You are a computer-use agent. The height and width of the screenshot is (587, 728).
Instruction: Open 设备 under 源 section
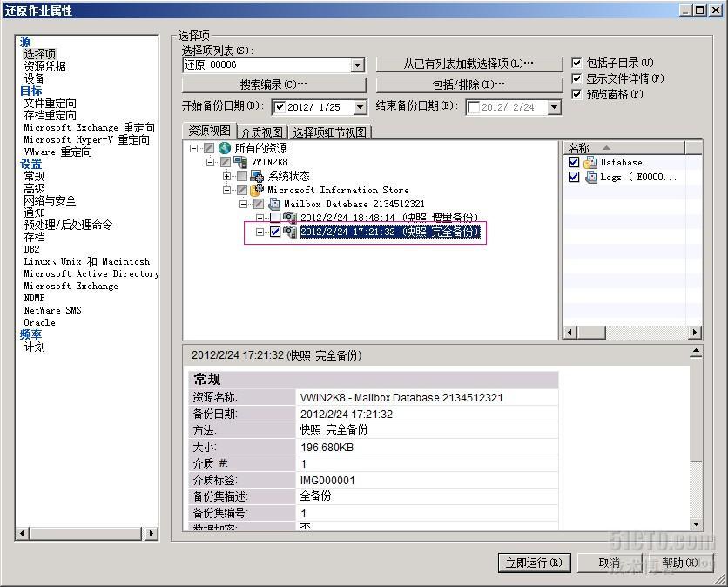34,78
